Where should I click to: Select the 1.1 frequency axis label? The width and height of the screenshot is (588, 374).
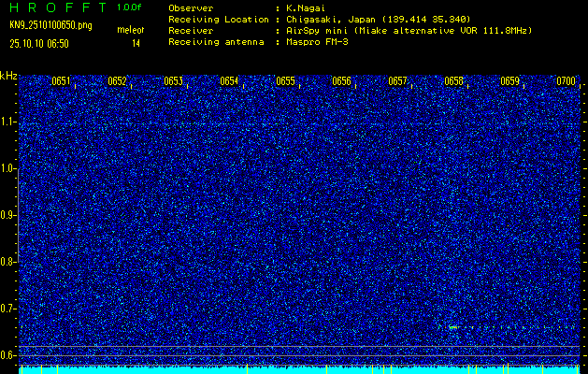8,122
